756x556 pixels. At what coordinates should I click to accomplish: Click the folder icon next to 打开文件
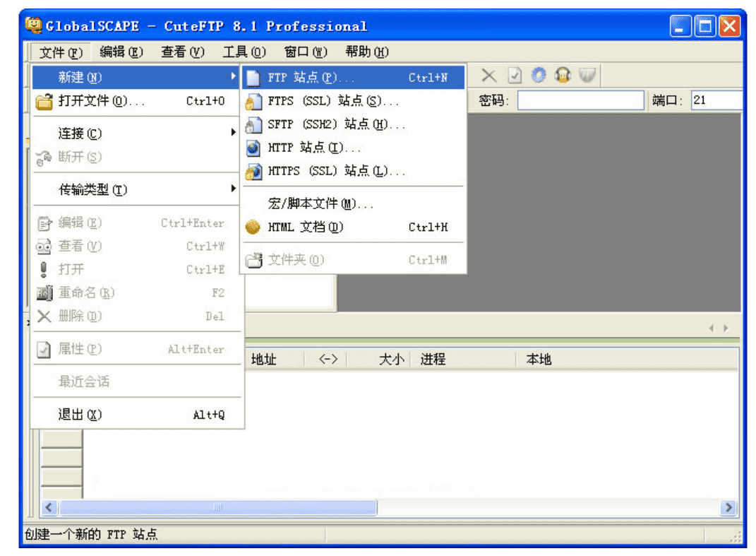pyautogui.click(x=44, y=101)
